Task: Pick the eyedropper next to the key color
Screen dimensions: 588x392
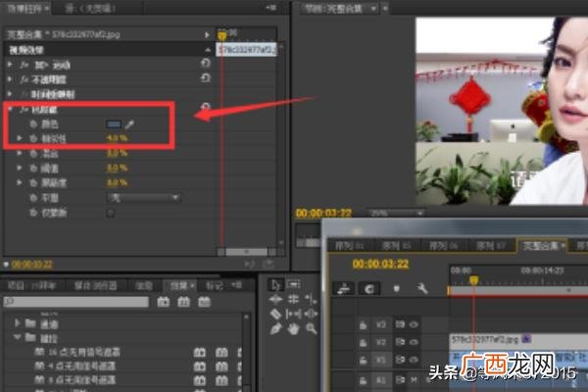Action: tap(129, 124)
